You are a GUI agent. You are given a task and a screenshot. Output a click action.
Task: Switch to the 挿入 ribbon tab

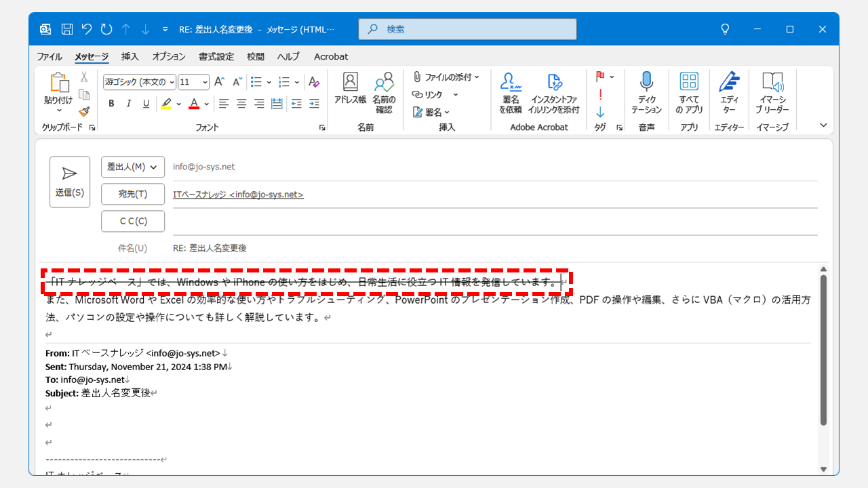130,57
